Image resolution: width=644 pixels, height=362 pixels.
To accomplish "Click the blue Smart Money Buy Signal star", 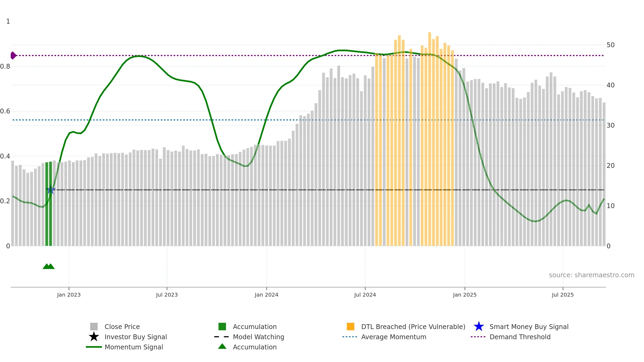I will (478, 326).
